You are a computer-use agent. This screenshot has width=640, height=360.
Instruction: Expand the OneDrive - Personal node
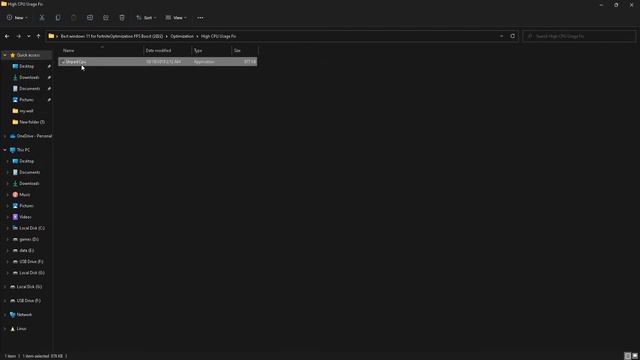(5, 136)
